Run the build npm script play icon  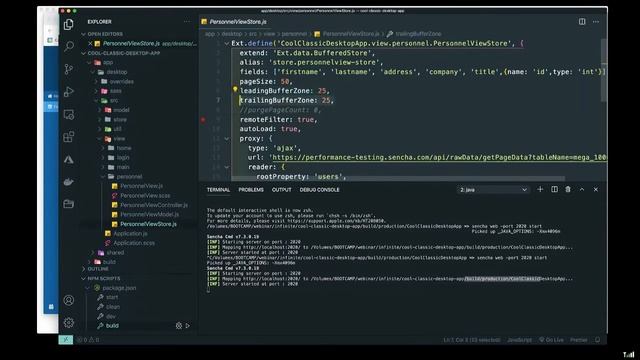pyautogui.click(x=188, y=326)
